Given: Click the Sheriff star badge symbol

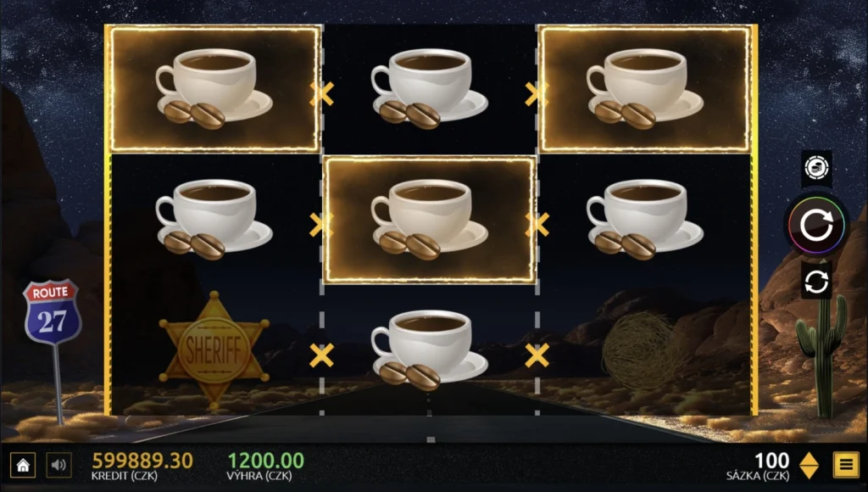Looking at the screenshot, I should (x=214, y=349).
